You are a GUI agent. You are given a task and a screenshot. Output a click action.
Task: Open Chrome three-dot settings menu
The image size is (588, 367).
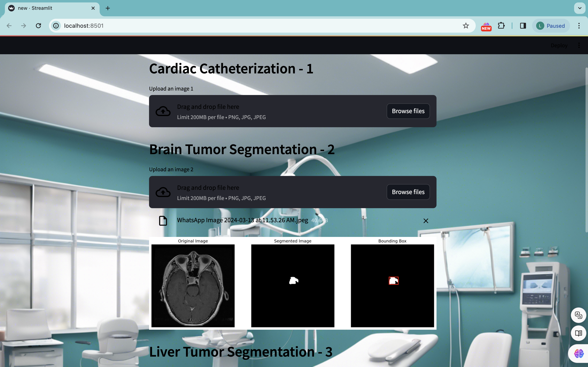point(579,26)
